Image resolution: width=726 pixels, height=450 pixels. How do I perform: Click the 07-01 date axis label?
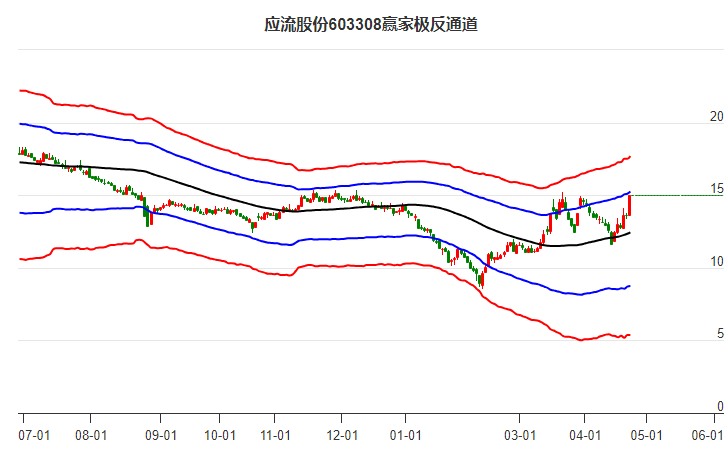click(34, 435)
